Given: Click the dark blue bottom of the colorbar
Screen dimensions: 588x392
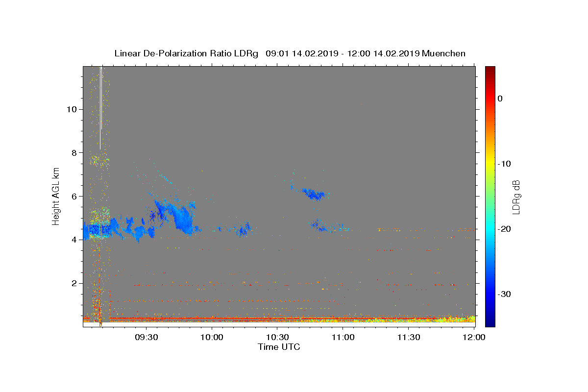Looking at the screenshot, I should click(490, 322).
